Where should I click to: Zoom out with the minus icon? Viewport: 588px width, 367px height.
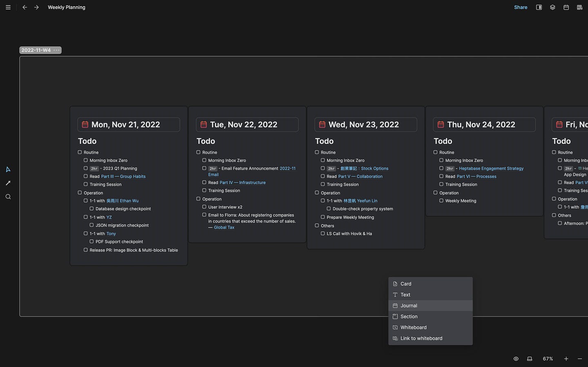click(579, 359)
